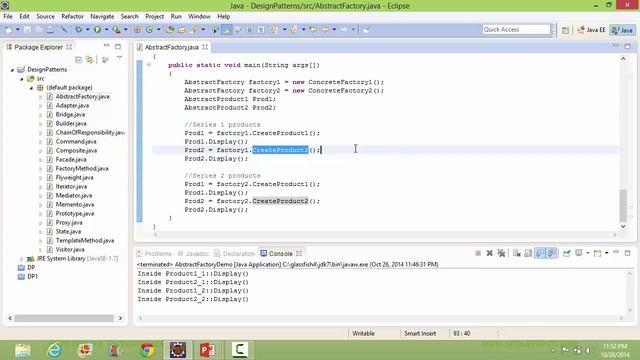Click the Back navigation arrow icon
Image resolution: width=640 pixels, height=360 pixels.
[325, 30]
